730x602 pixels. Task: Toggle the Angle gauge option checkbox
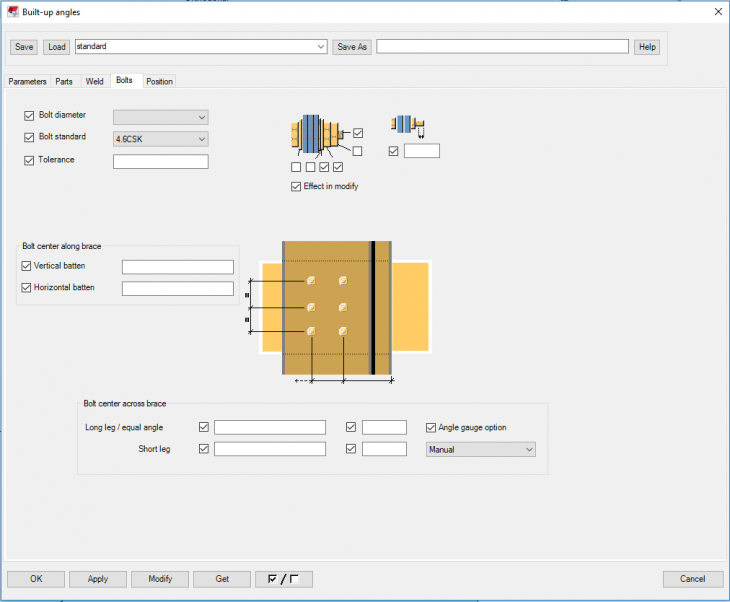(x=431, y=427)
